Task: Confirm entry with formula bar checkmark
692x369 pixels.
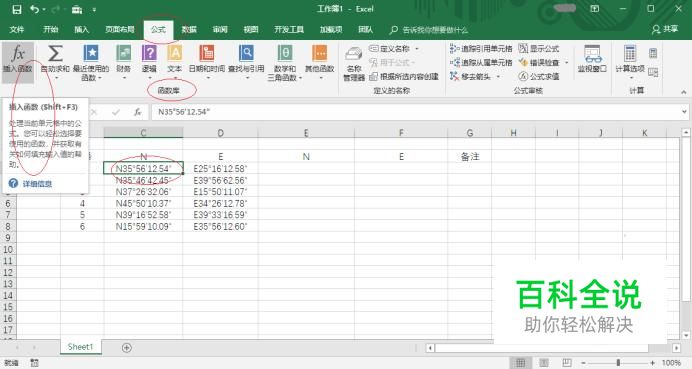Action: [x=116, y=112]
